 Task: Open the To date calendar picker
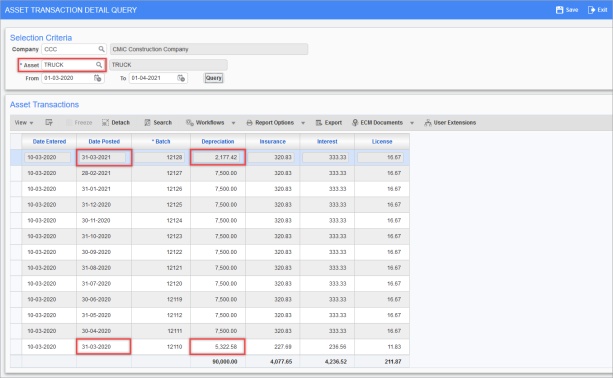point(181,78)
